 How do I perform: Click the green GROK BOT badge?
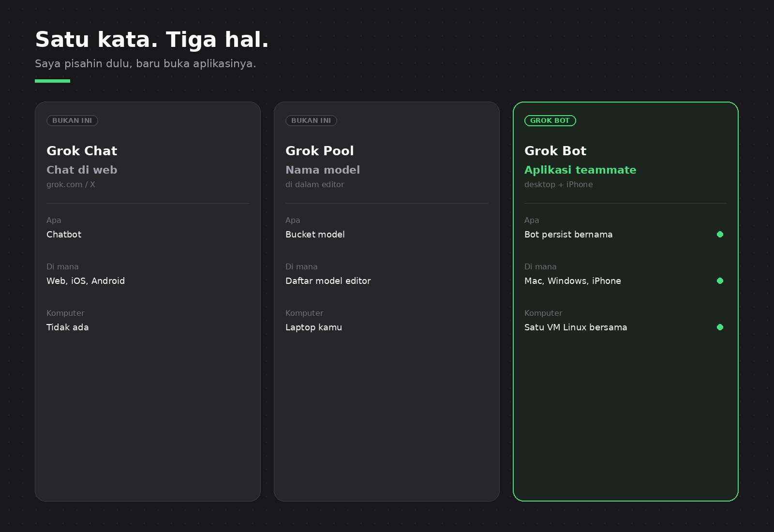[x=550, y=120]
